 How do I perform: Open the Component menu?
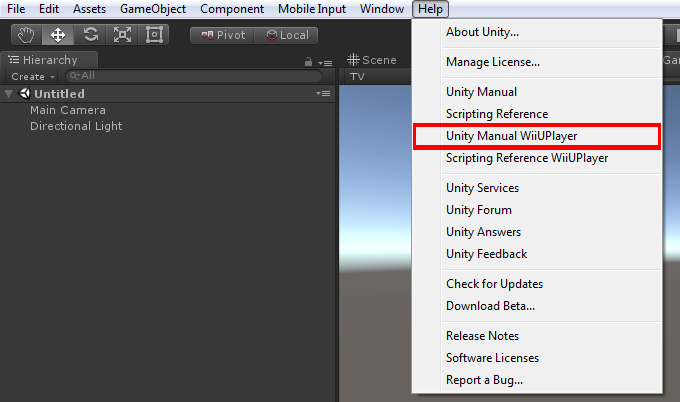tap(232, 9)
